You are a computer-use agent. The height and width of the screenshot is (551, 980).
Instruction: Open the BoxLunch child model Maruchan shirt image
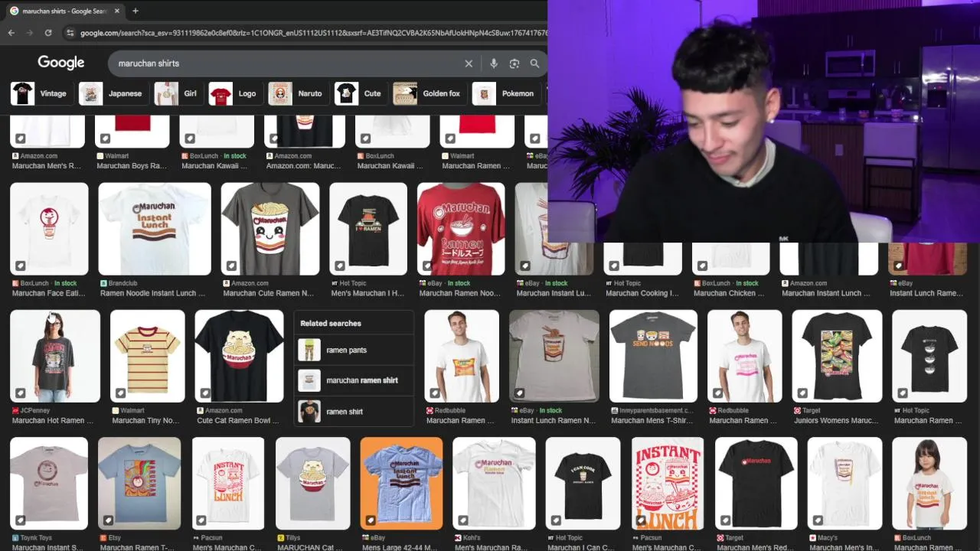[x=929, y=483]
